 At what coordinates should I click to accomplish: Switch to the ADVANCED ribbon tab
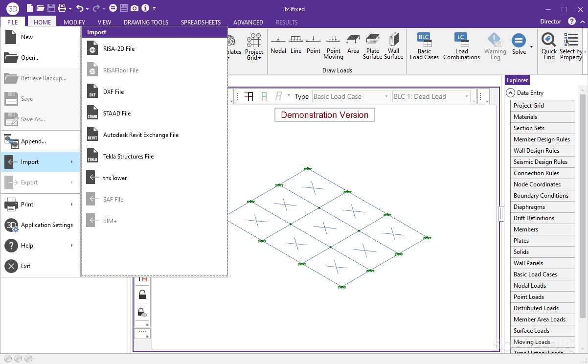tap(248, 22)
